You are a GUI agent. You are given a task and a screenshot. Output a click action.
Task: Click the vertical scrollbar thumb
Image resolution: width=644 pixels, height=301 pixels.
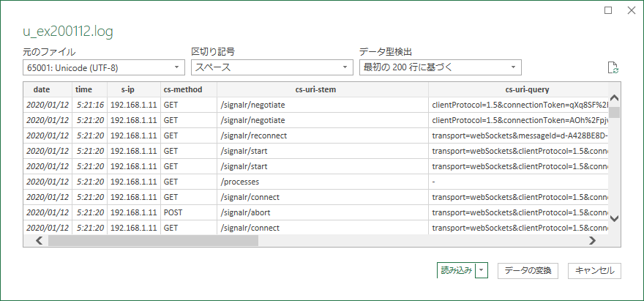[615, 112]
